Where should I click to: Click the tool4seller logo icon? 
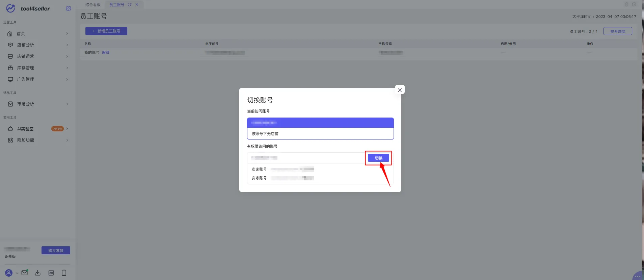point(10,8)
